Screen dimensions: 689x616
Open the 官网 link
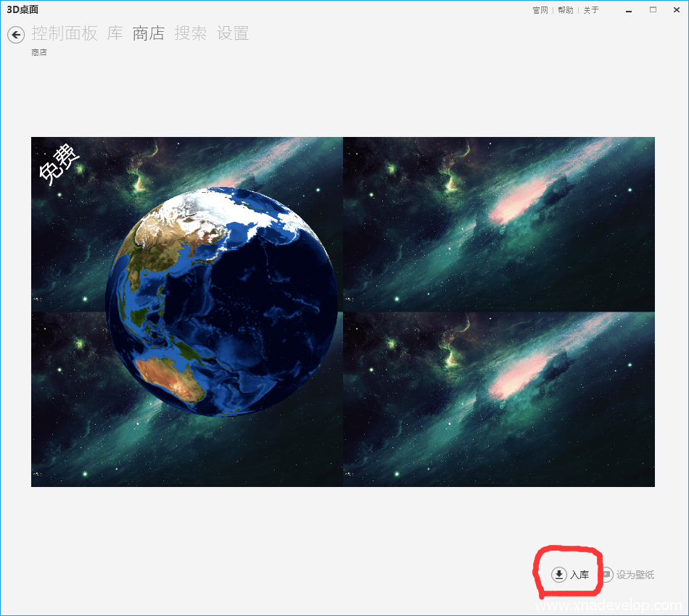pos(540,10)
